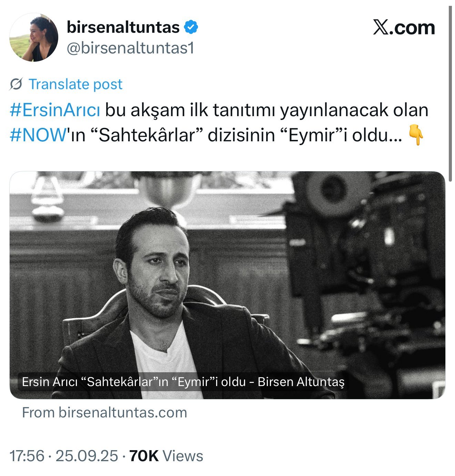The width and height of the screenshot is (455, 476).
Task: Click the Ersin Arıcı caption overlay on the card
Action: [183, 382]
